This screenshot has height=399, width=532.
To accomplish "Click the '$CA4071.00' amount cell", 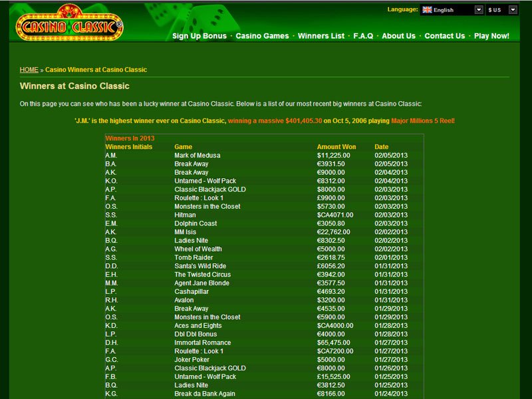I will (x=335, y=215).
